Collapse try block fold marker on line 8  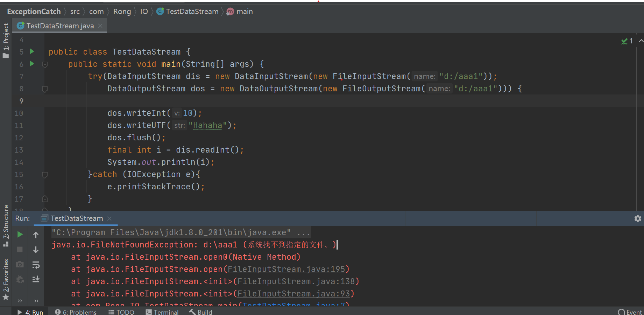pyautogui.click(x=45, y=89)
